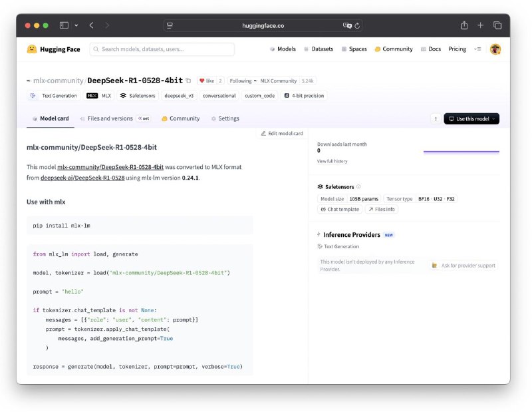This screenshot has height=412, width=532.
Task: Open the sidebar options chevron
Action: coord(76,25)
